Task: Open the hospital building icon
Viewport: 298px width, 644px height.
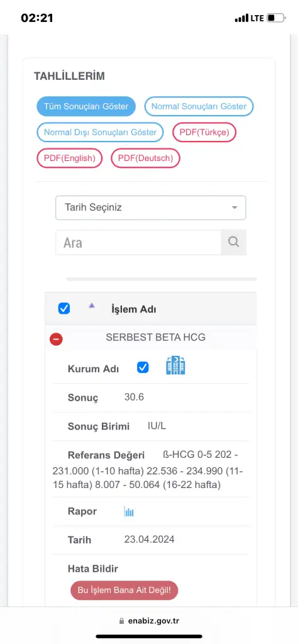Action: click(x=175, y=365)
